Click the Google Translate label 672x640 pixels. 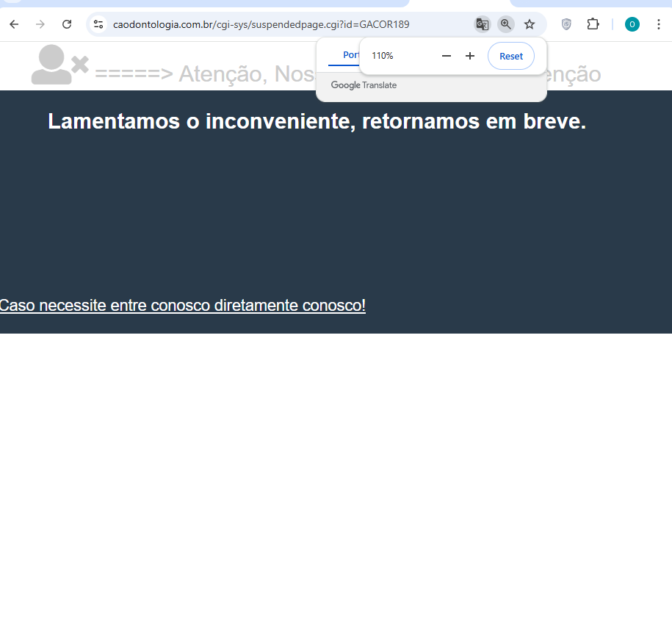[x=364, y=85]
